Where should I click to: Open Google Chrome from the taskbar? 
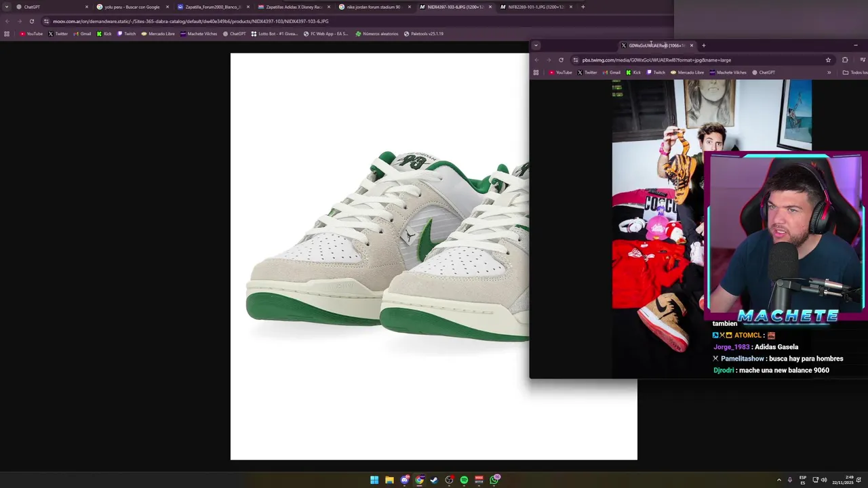(419, 480)
